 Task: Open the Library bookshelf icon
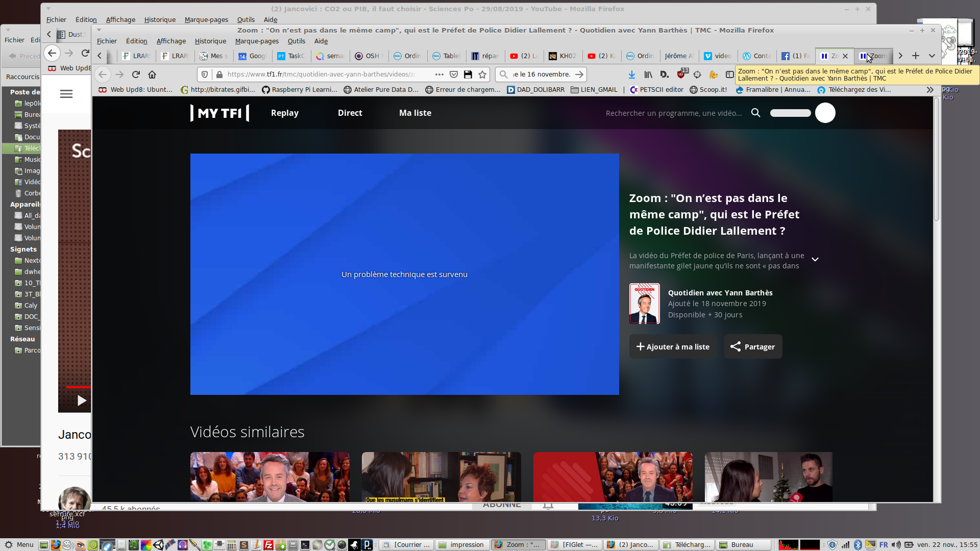648,74
